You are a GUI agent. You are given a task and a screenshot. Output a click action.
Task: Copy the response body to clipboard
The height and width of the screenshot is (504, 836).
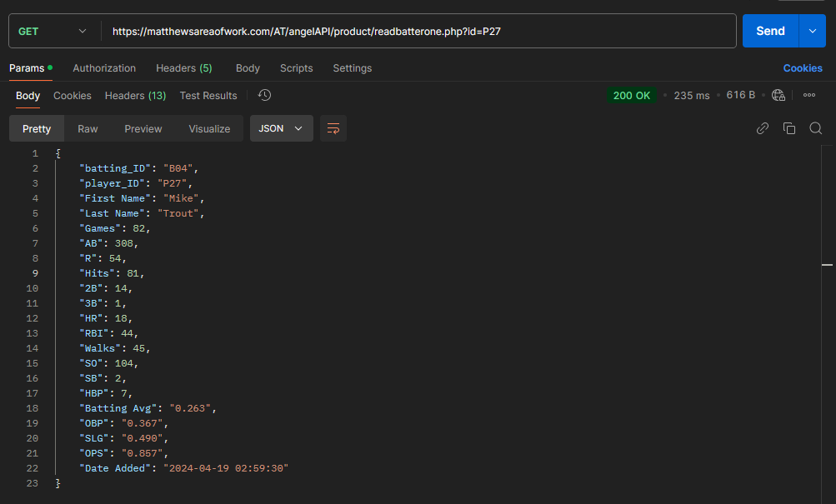789,128
